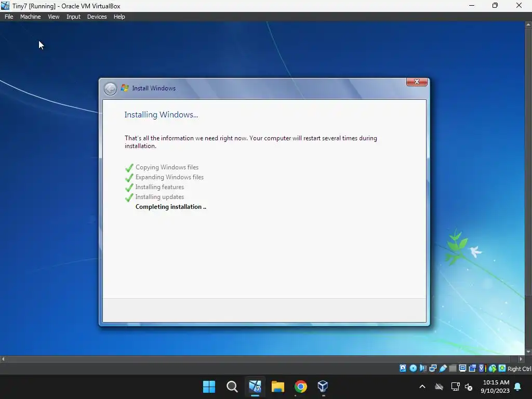Click the network adapters indicator icon
This screenshot has width=532, height=399.
(433, 368)
